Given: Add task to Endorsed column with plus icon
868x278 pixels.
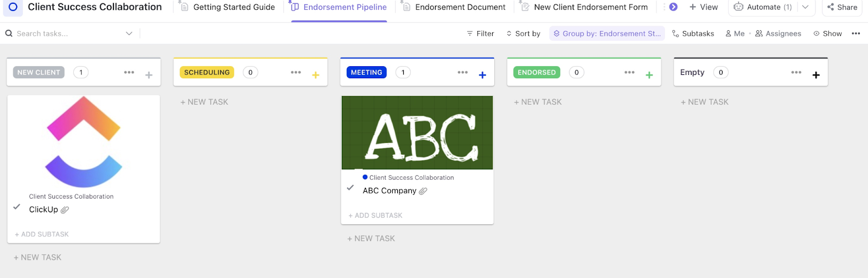Looking at the screenshot, I should tap(649, 75).
